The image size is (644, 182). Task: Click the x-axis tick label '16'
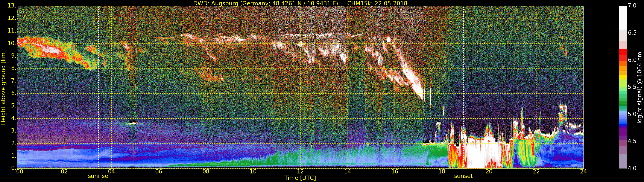click(395, 172)
